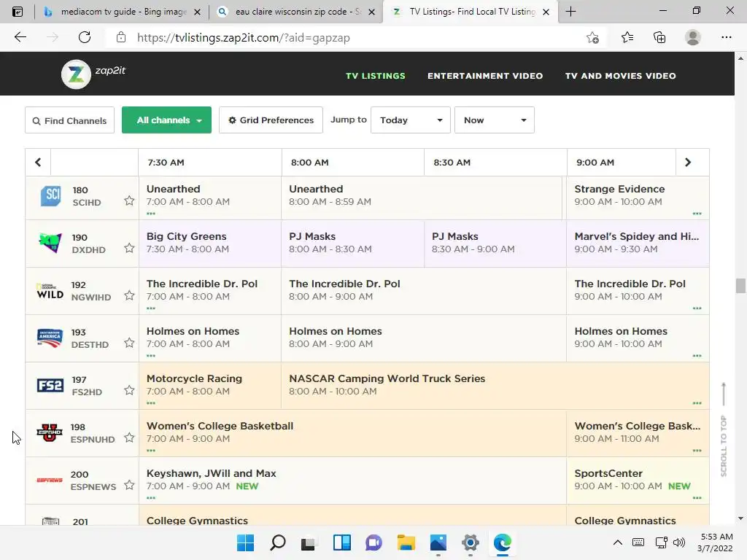Viewport: 747px width, 560px height.
Task: Open the ENTERTAINMENT VIDEO nav item
Action: tap(485, 76)
